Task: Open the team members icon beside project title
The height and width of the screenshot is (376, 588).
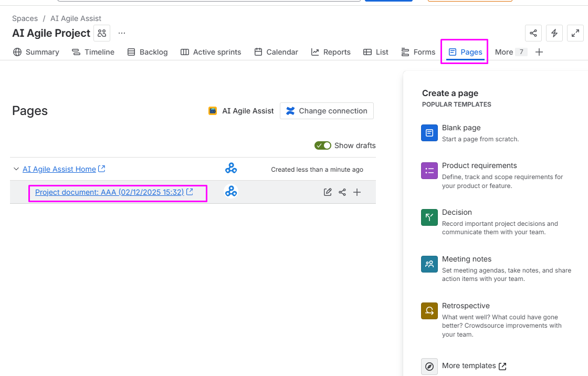Action: point(102,33)
